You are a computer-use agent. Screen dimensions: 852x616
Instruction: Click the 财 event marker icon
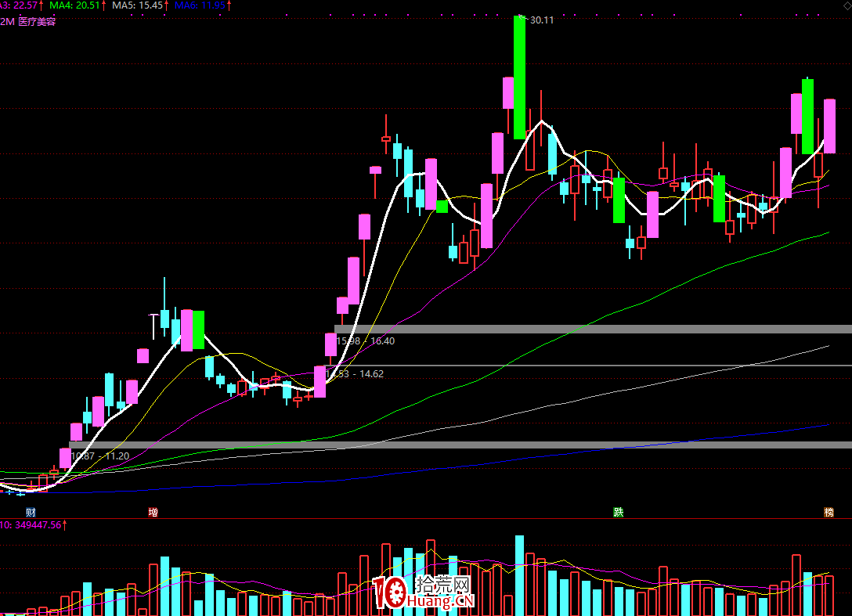31,512
